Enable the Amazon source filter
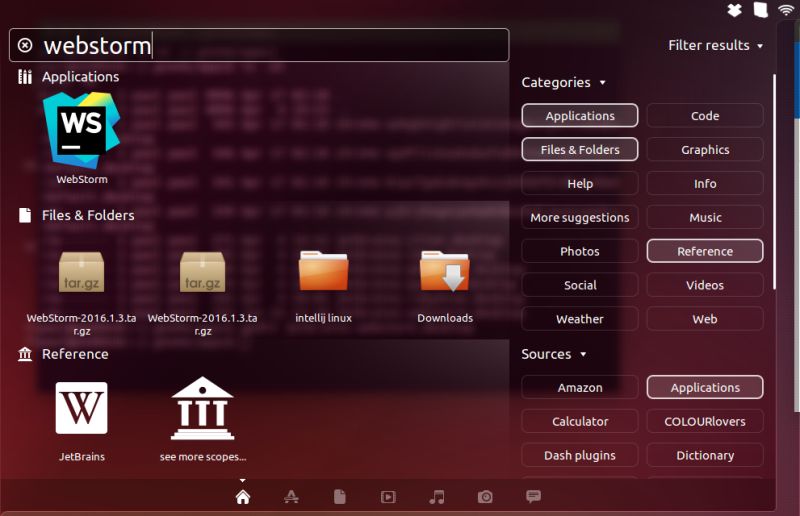This screenshot has width=800, height=516. pyautogui.click(x=580, y=387)
